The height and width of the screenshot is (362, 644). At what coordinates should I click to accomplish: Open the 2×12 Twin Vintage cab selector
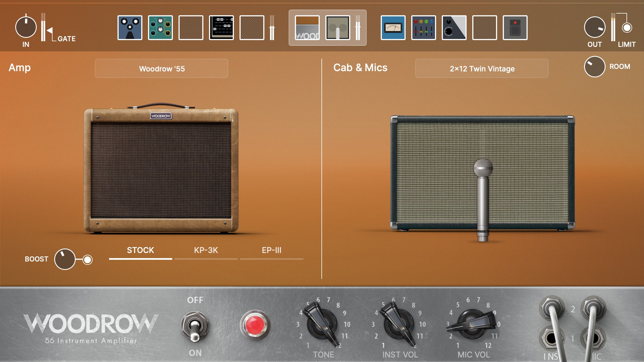(482, 68)
